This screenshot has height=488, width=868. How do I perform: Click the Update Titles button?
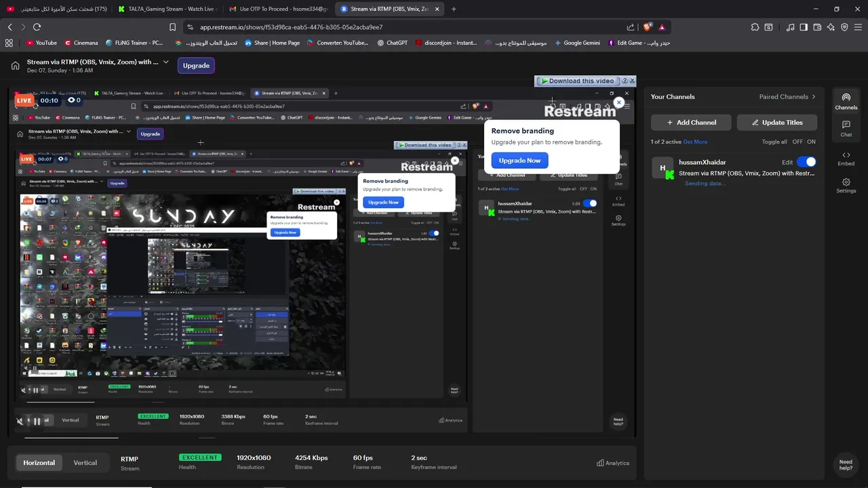pos(776,123)
